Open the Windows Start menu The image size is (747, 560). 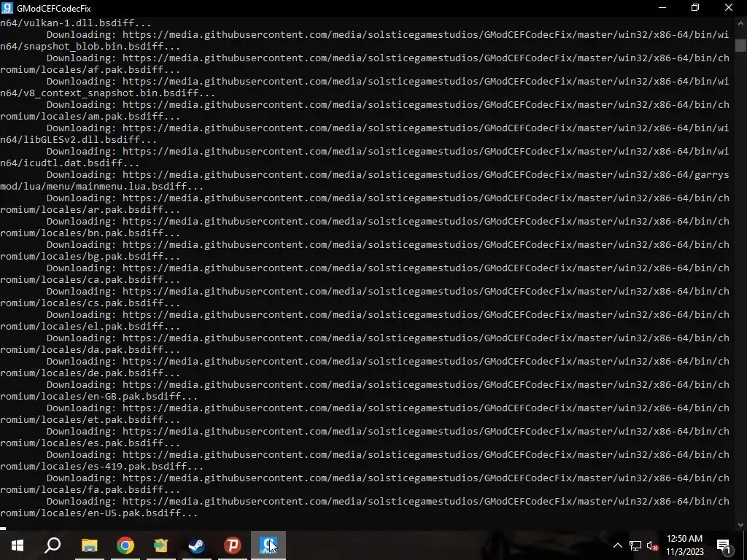coord(18,545)
